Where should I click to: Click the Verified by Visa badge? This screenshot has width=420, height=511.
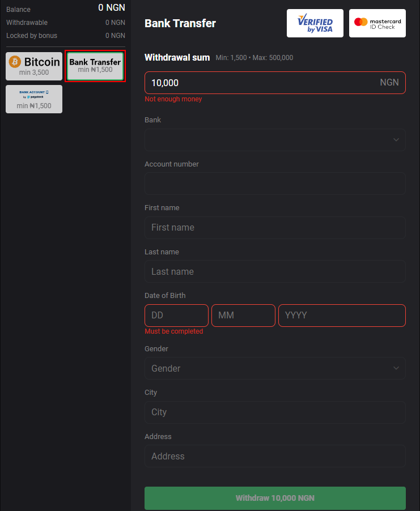point(315,23)
